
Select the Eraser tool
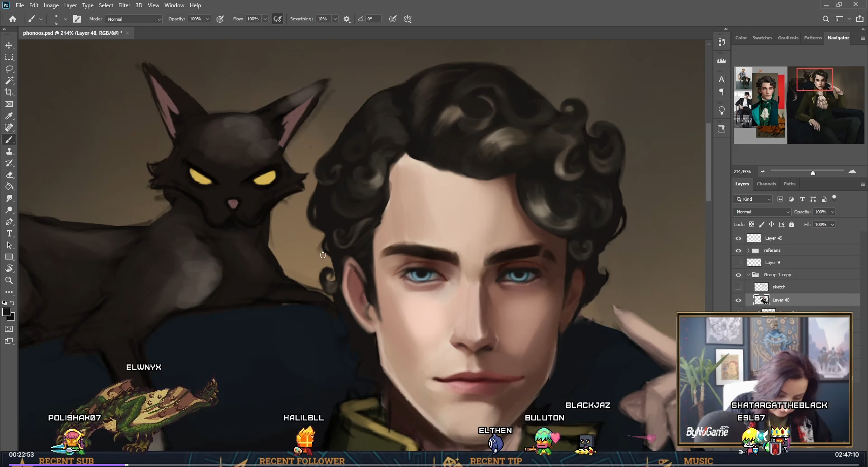point(9,175)
